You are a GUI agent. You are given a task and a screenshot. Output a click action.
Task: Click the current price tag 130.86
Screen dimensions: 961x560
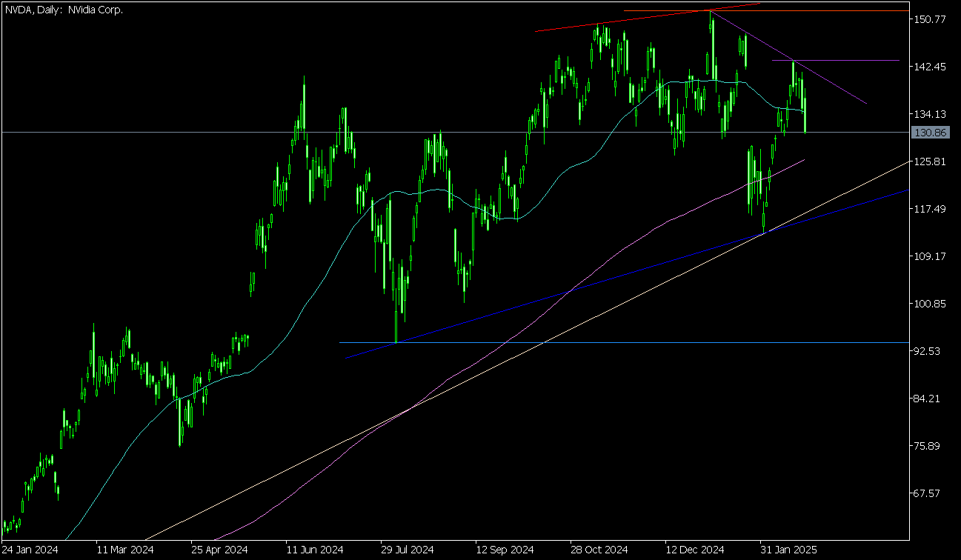point(931,133)
